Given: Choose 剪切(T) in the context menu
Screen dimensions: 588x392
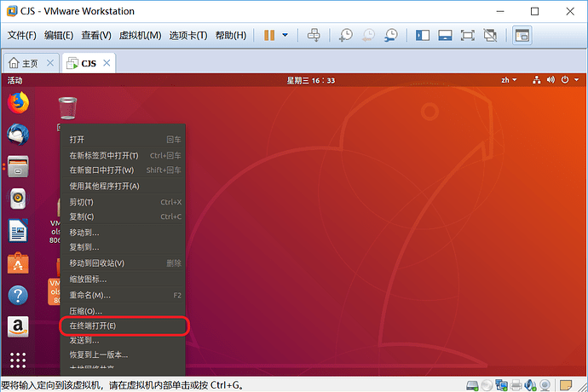Looking at the screenshot, I should [123, 202].
